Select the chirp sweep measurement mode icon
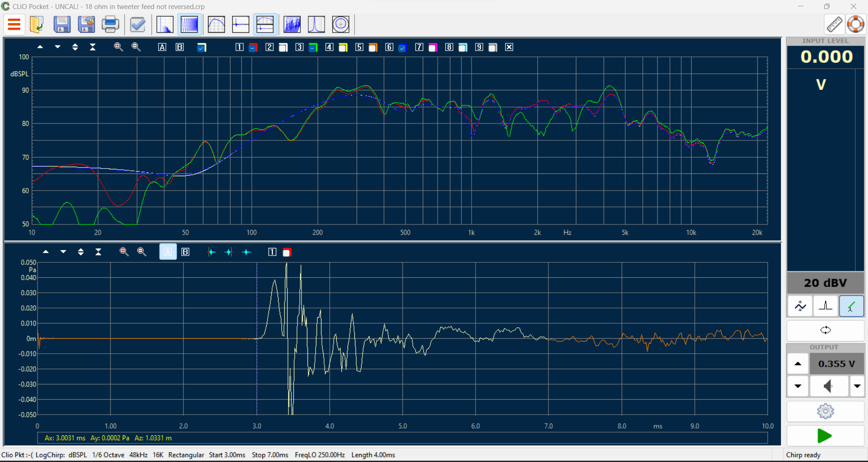The height and width of the screenshot is (462, 868). pyautogui.click(x=189, y=24)
